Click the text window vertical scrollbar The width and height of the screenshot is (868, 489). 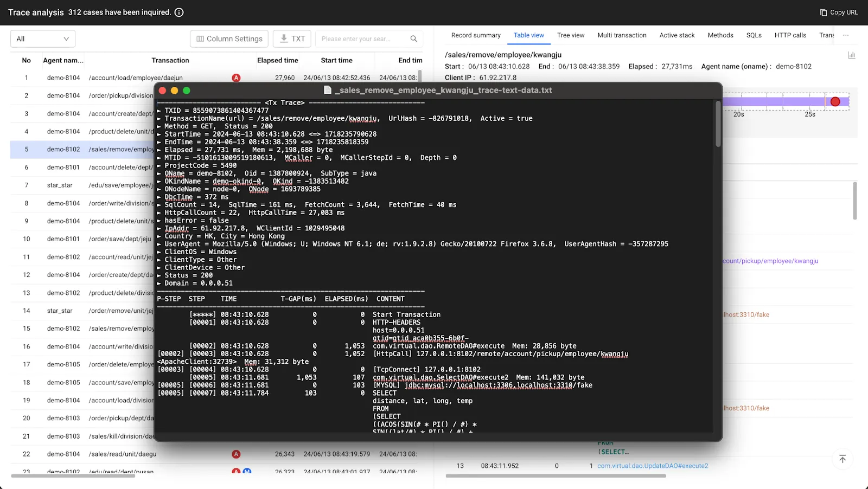click(718, 124)
